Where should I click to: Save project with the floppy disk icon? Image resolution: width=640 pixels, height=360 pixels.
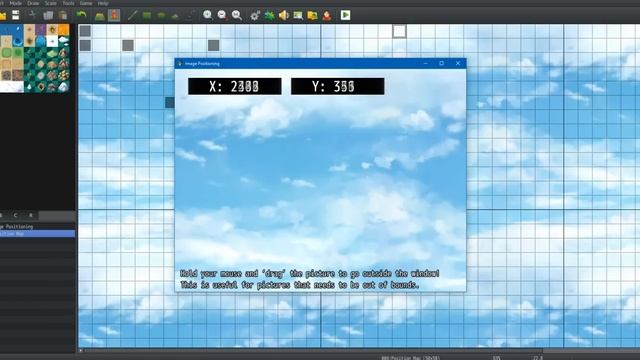[16, 16]
